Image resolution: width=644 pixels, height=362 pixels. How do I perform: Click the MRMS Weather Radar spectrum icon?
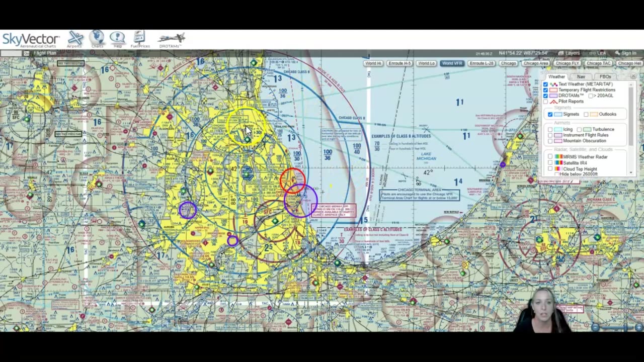point(558,157)
